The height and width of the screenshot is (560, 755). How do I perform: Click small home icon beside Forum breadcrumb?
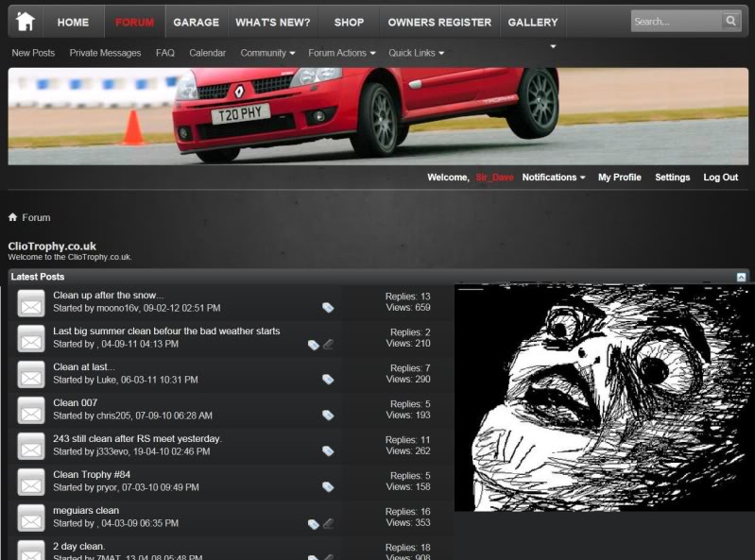pos(13,217)
